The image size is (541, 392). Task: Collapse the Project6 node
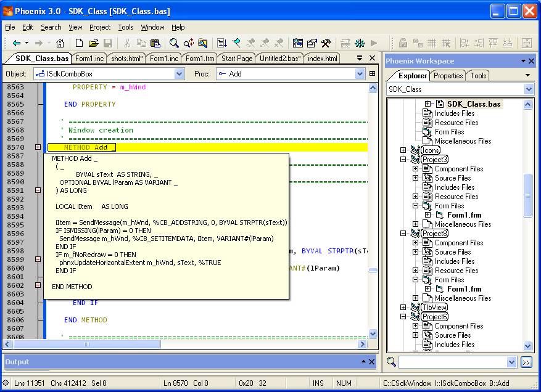(x=403, y=316)
